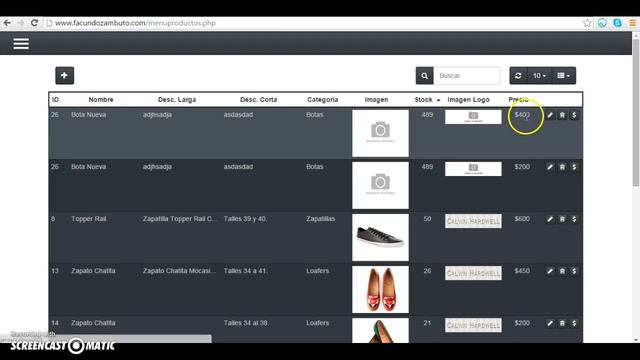Image resolution: width=640 pixels, height=360 pixels.
Task: Edit the $200 Bota Nueva row
Action: (550, 167)
